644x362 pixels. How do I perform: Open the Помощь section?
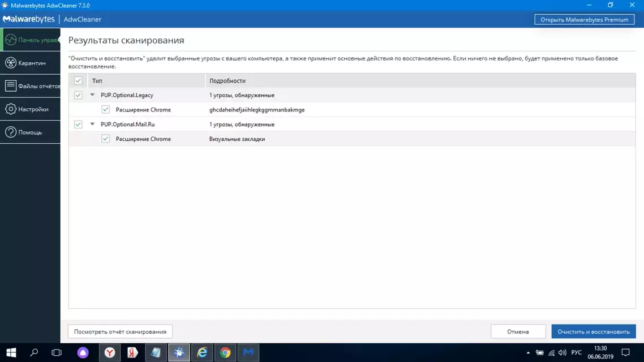pos(31,132)
